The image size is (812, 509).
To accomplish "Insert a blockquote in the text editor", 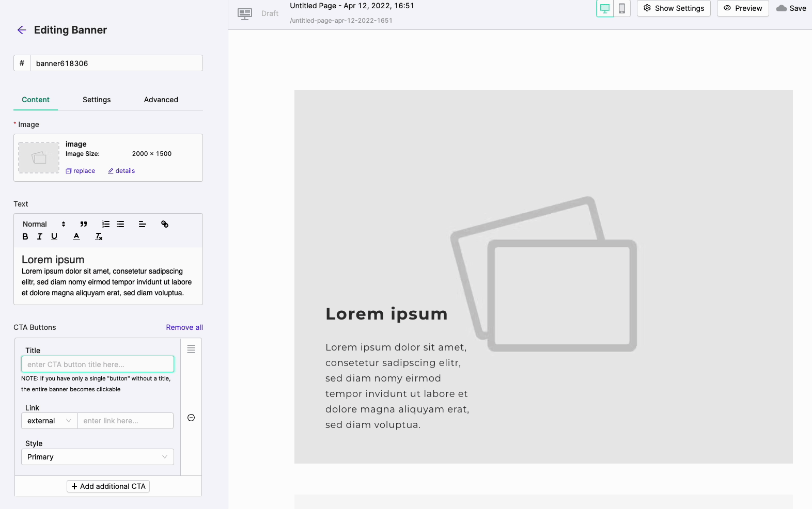I will pos(84,224).
